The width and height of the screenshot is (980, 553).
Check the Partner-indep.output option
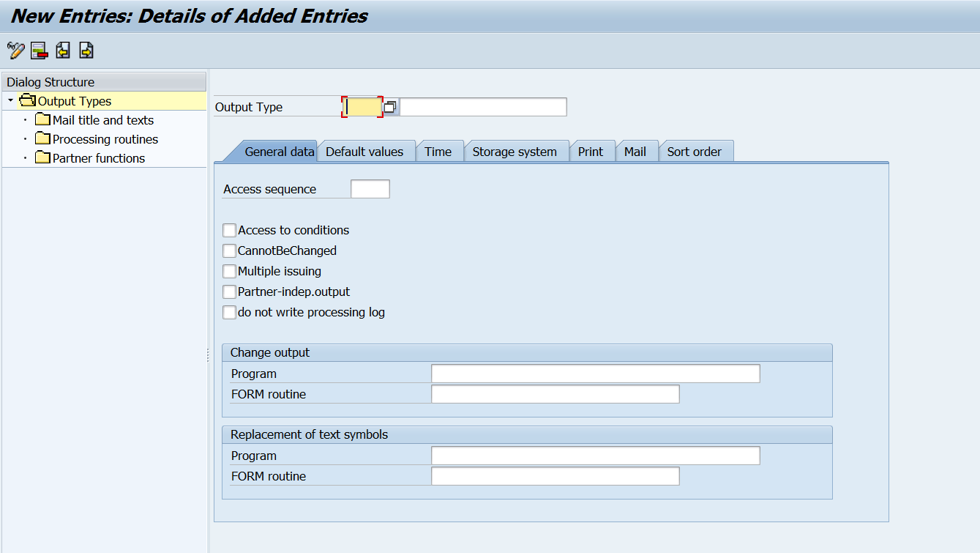pos(230,292)
